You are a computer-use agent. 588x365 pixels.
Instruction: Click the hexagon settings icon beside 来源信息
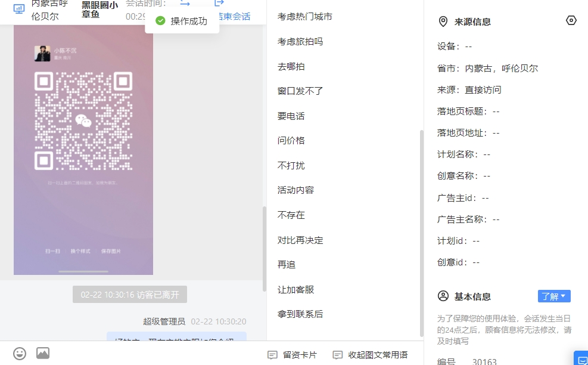(571, 20)
